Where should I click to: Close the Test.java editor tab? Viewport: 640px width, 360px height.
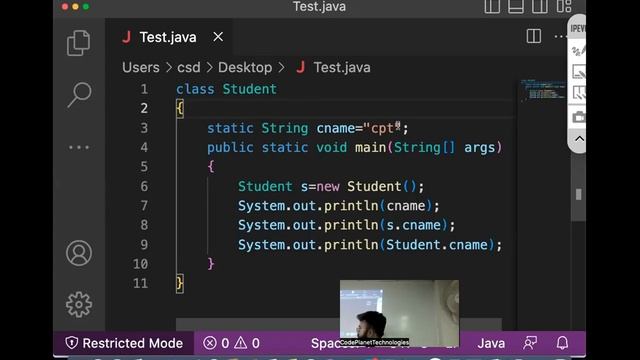click(x=218, y=37)
